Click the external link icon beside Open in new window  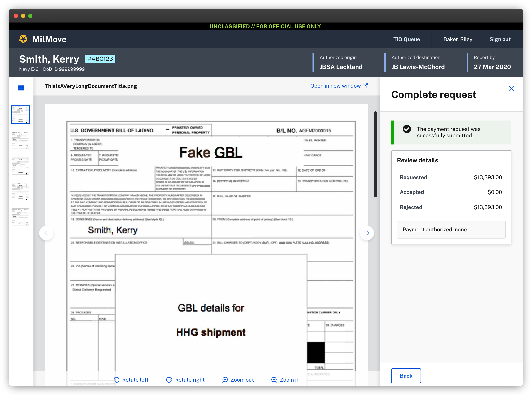[x=365, y=86]
